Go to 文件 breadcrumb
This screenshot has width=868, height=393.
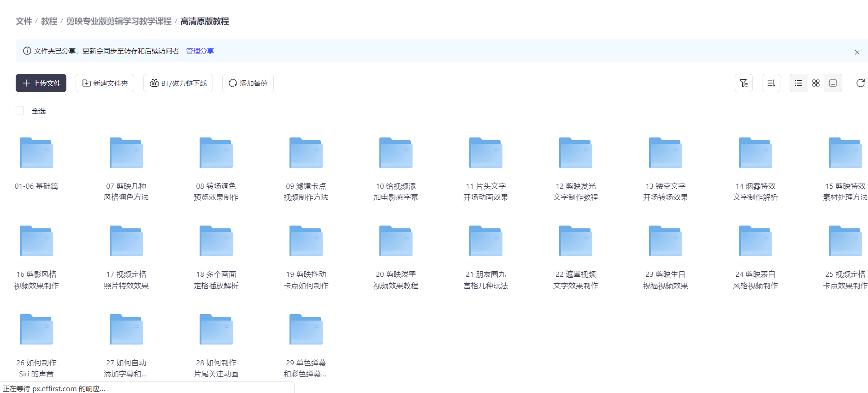pos(24,21)
